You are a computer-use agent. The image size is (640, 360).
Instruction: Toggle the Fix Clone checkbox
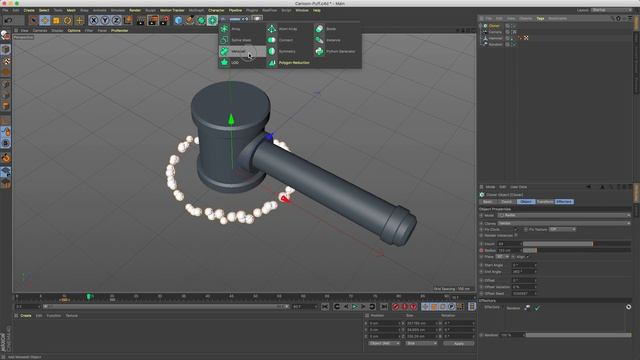516,229
